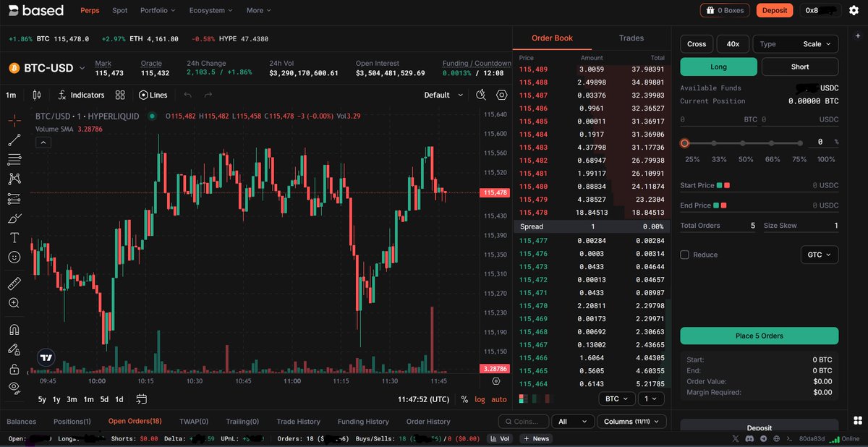Viewport: 868px width, 447px height.
Task: Select the Long side toggle
Action: click(719, 67)
